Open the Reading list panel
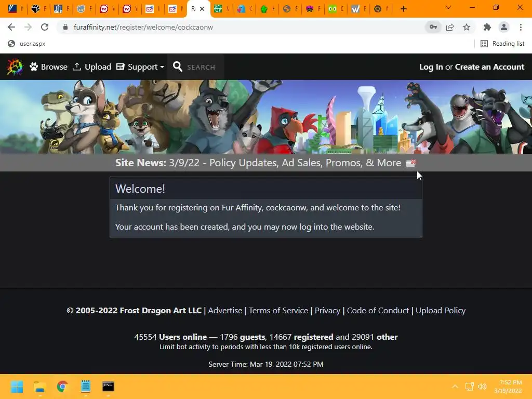Image resolution: width=532 pixels, height=399 pixels. (502, 44)
